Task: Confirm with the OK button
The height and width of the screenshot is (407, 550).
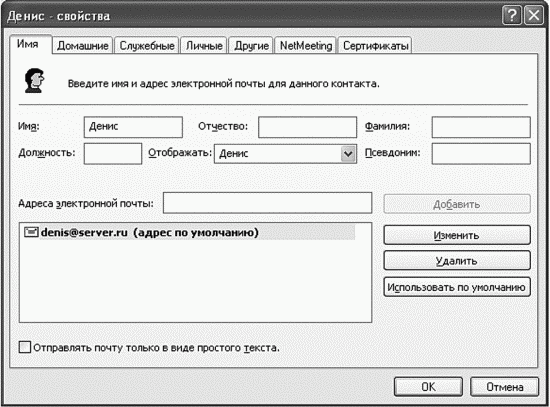Action: point(428,387)
